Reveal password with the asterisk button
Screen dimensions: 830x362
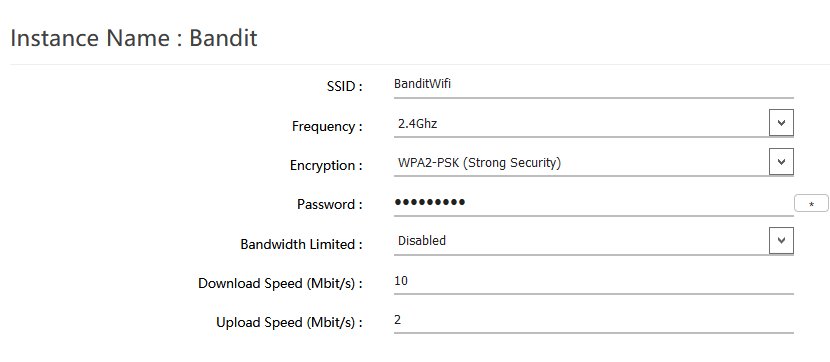(x=811, y=203)
